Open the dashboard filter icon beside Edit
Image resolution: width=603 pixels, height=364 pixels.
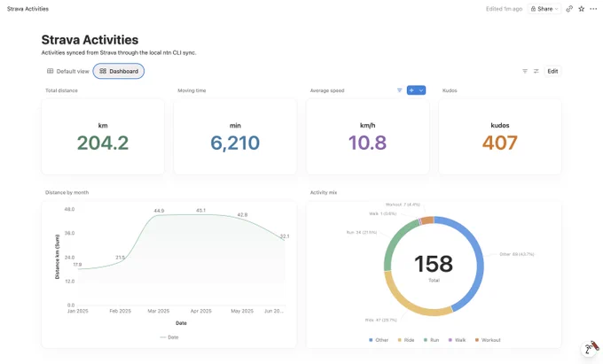(525, 71)
